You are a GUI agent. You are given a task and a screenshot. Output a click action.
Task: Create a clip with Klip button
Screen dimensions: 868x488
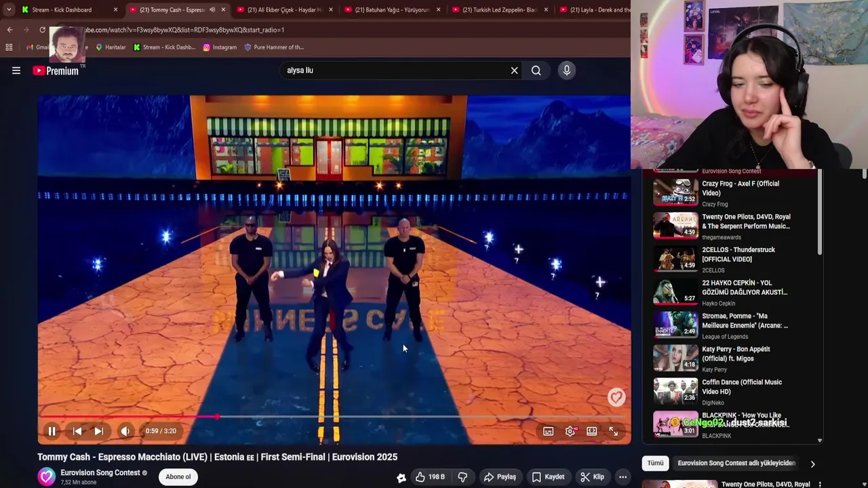point(592,476)
